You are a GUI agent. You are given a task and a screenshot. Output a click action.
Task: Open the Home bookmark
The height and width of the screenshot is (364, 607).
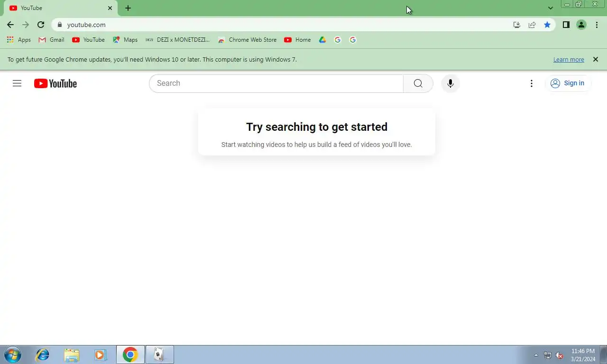tap(297, 40)
